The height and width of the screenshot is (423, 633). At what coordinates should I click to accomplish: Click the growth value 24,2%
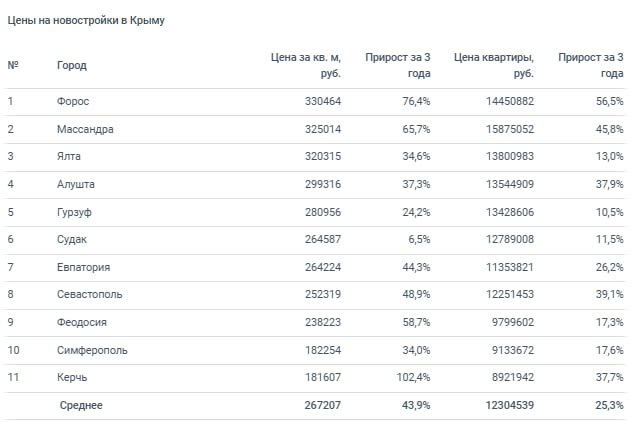coord(417,212)
